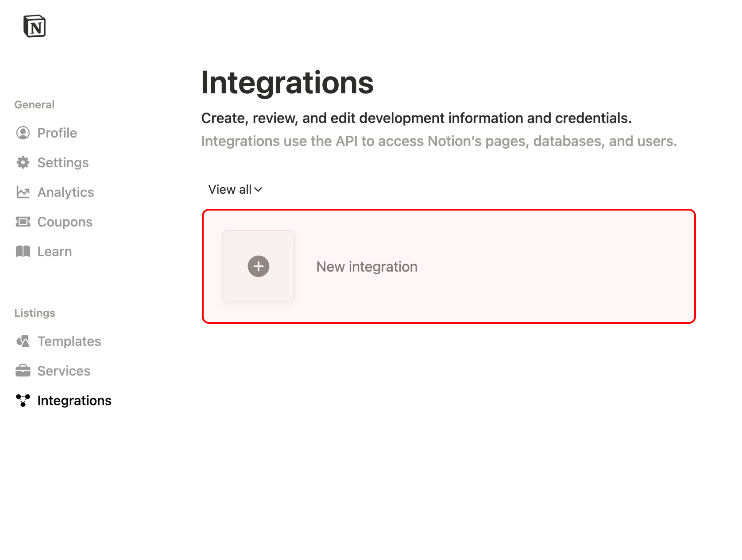Open the Coupons section

point(65,222)
